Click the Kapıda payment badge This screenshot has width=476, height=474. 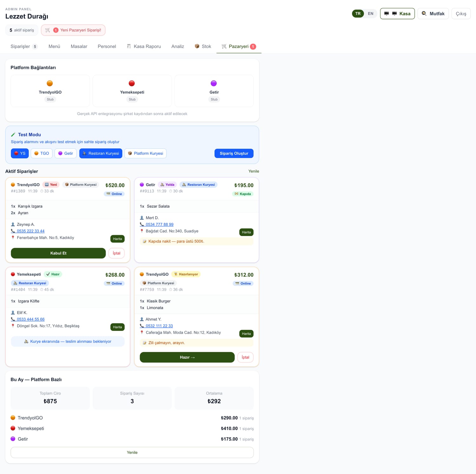[243, 194]
